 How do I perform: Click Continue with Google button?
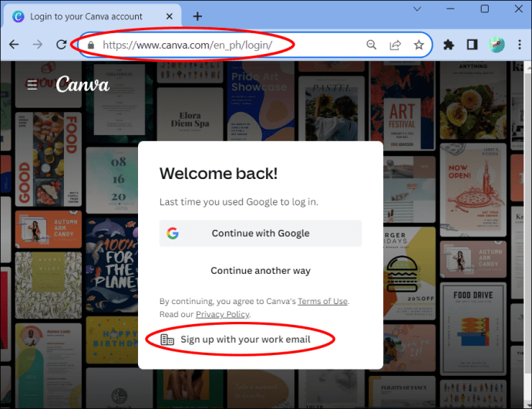(x=261, y=233)
